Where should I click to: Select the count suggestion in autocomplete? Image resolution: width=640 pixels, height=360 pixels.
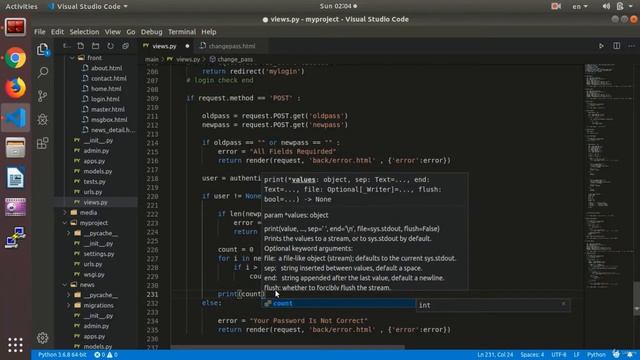click(338, 304)
